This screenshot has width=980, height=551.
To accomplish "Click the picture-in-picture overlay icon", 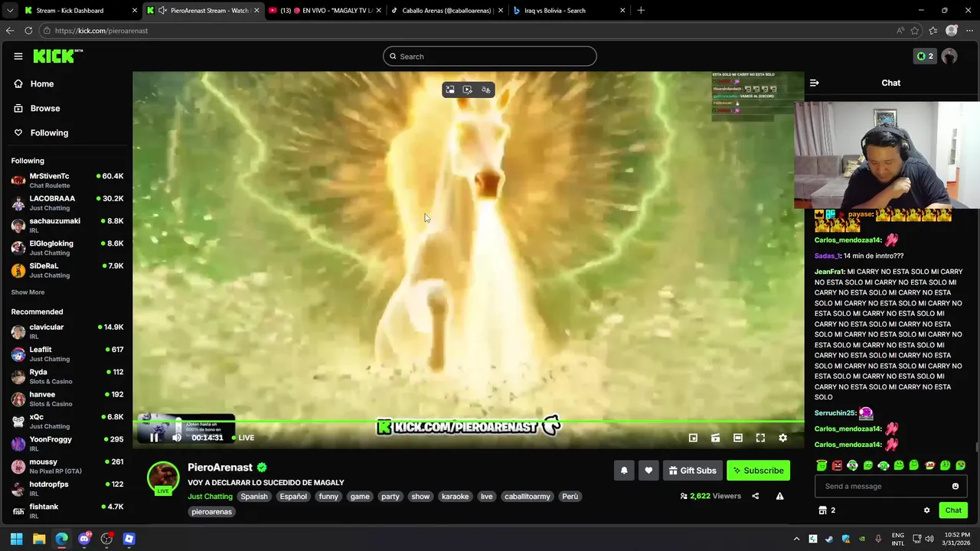I will click(450, 90).
